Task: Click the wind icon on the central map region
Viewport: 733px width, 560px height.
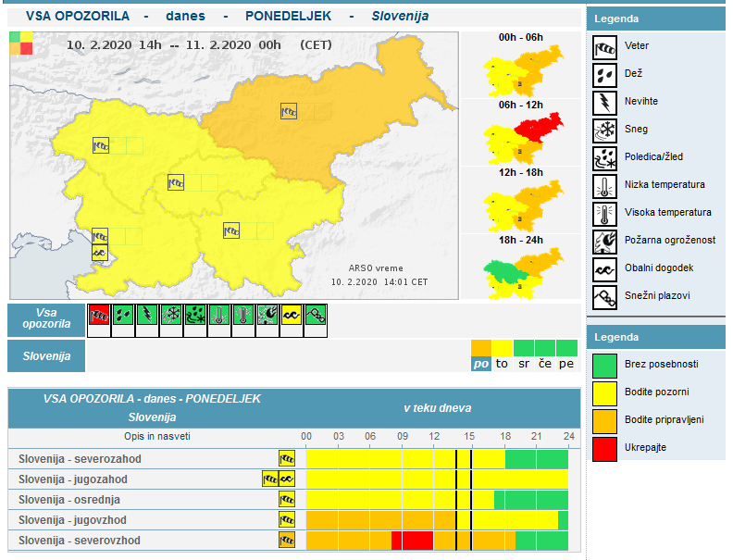Action: point(176,182)
